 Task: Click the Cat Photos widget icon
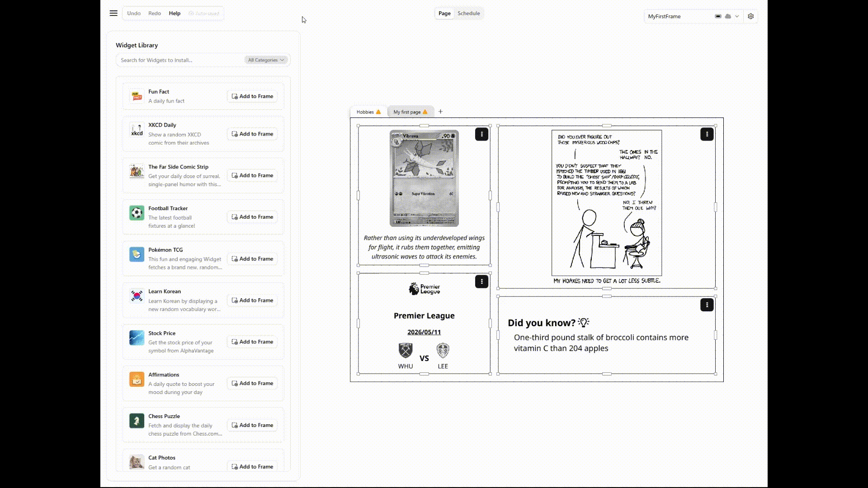(x=137, y=462)
